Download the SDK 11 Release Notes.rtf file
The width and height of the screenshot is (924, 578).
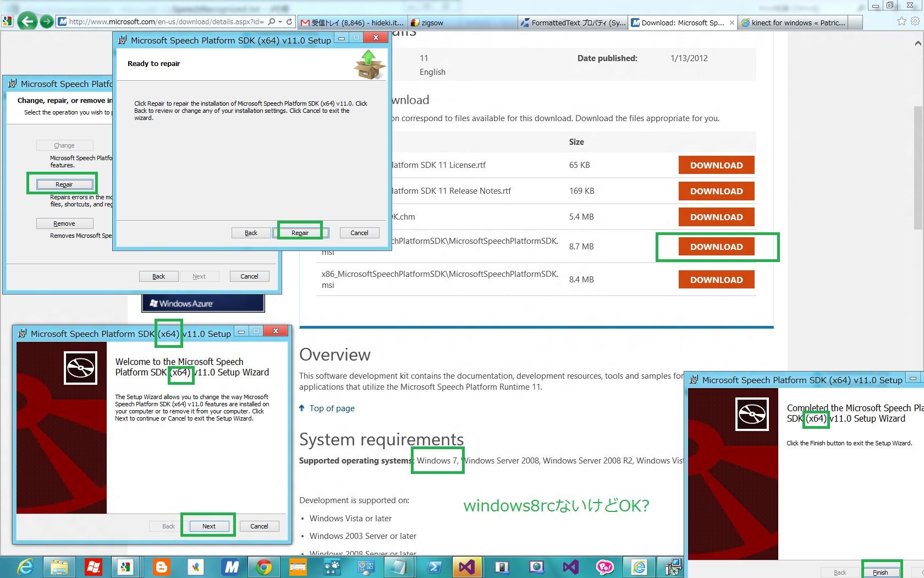pyautogui.click(x=716, y=191)
